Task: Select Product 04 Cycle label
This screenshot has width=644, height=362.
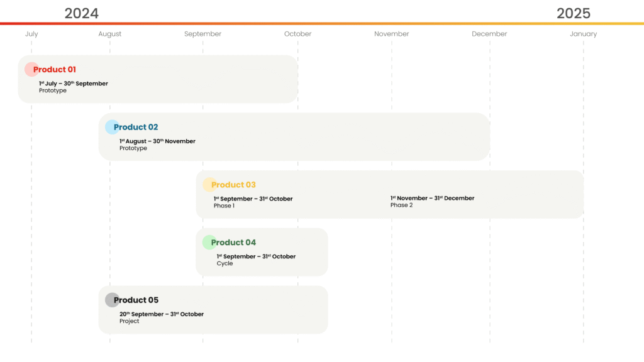Action: (x=225, y=264)
